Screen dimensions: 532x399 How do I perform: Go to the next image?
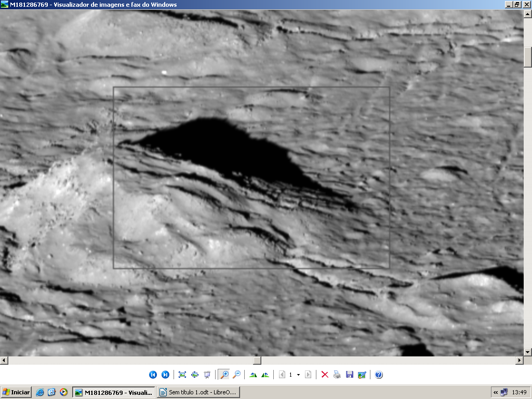165,375
